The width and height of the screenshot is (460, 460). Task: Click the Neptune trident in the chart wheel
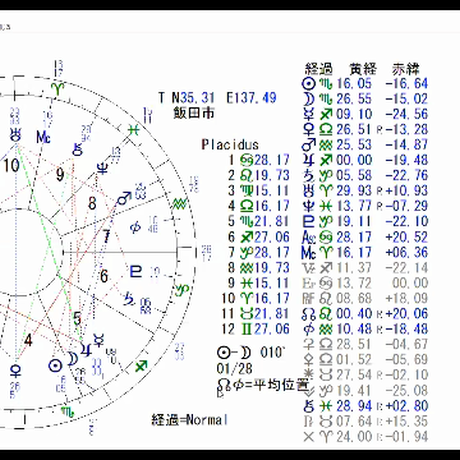[102, 168]
